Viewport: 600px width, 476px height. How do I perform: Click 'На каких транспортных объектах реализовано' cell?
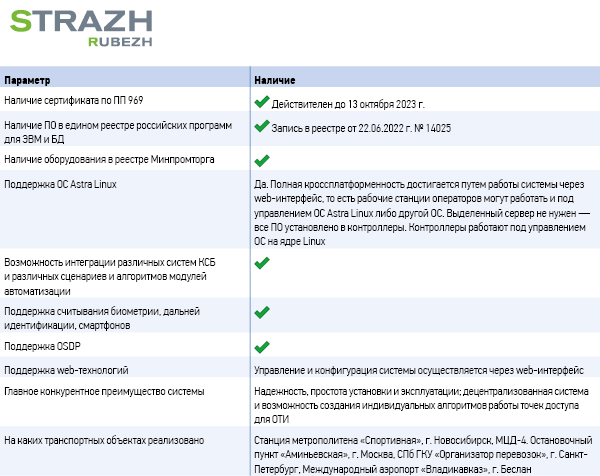click(104, 440)
